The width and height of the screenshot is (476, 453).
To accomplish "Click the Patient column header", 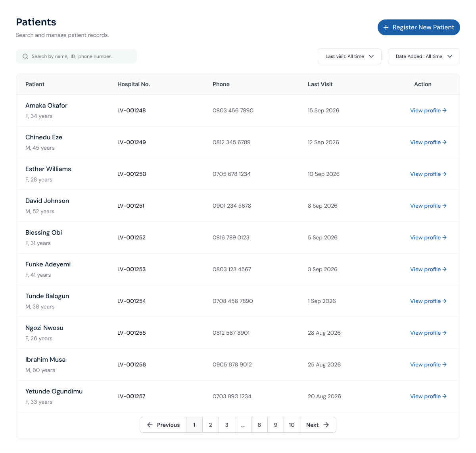I will (x=35, y=84).
